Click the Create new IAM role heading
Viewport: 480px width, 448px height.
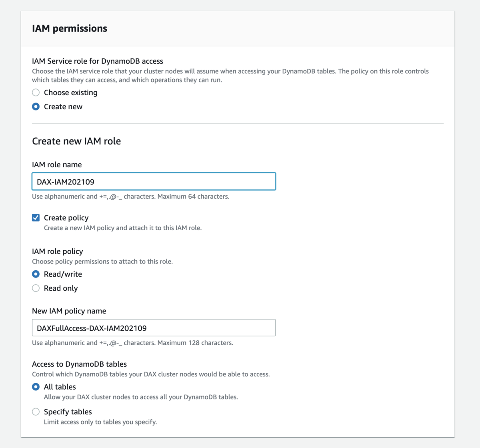(x=76, y=141)
